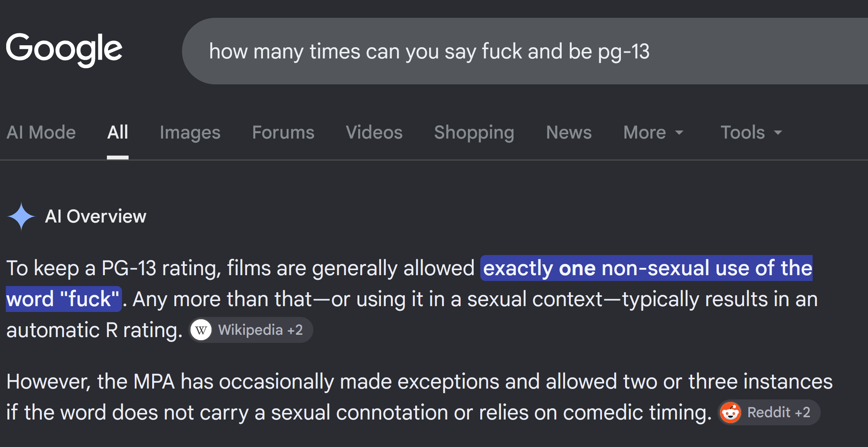This screenshot has width=868, height=447.
Task: Click the Reddit source icon
Action: coord(730,413)
